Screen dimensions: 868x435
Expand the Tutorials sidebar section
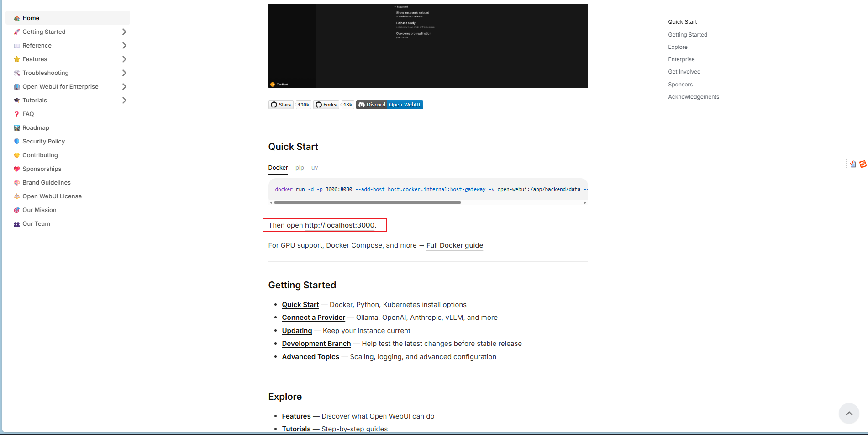124,101
